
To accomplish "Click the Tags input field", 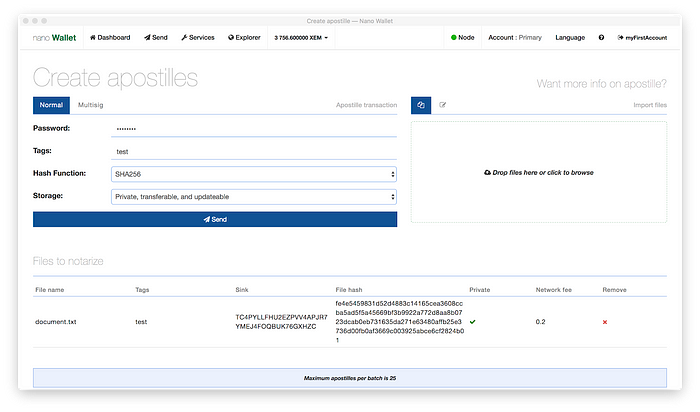I will click(x=254, y=151).
